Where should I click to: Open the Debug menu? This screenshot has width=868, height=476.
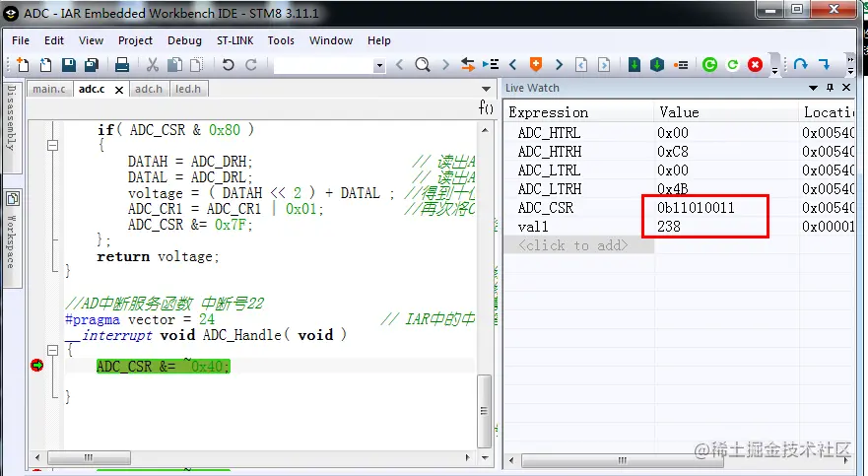click(184, 40)
